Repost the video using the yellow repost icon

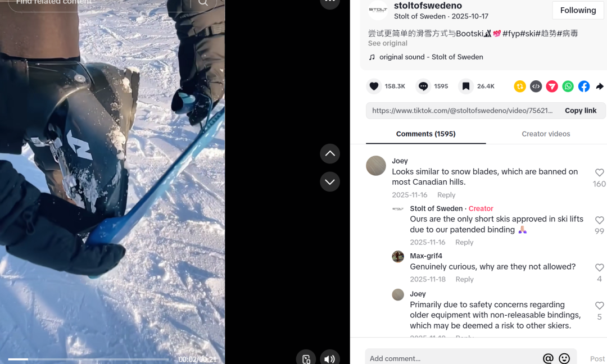(520, 86)
